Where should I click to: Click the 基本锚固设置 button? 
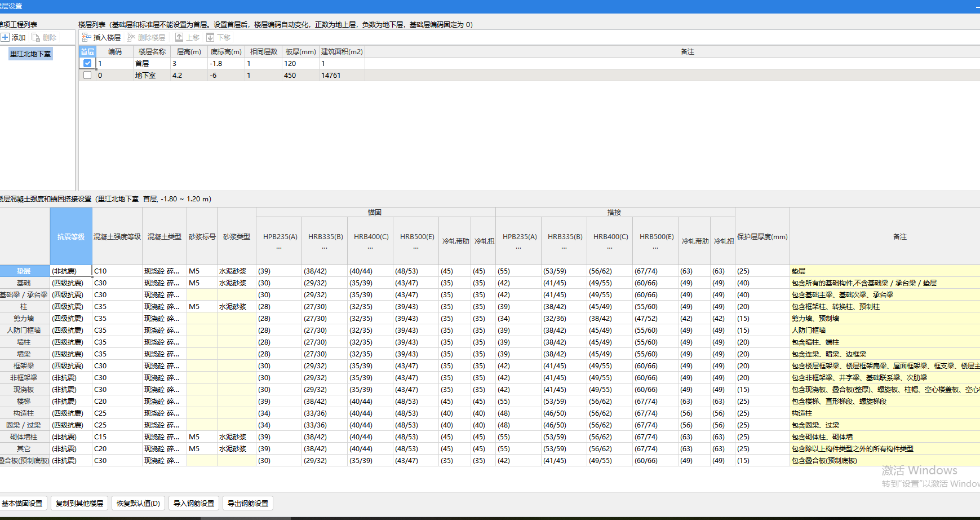pyautogui.click(x=23, y=503)
